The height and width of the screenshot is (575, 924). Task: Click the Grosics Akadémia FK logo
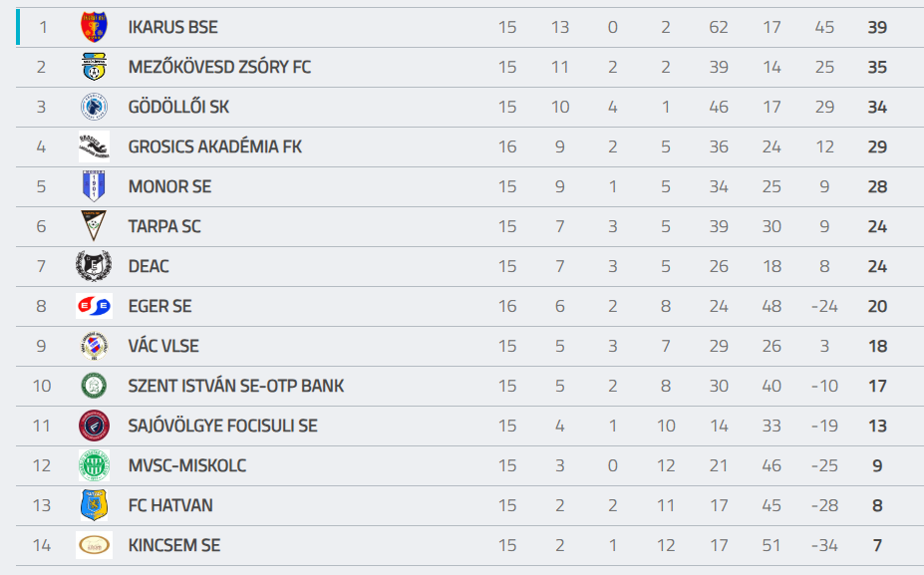click(x=94, y=146)
